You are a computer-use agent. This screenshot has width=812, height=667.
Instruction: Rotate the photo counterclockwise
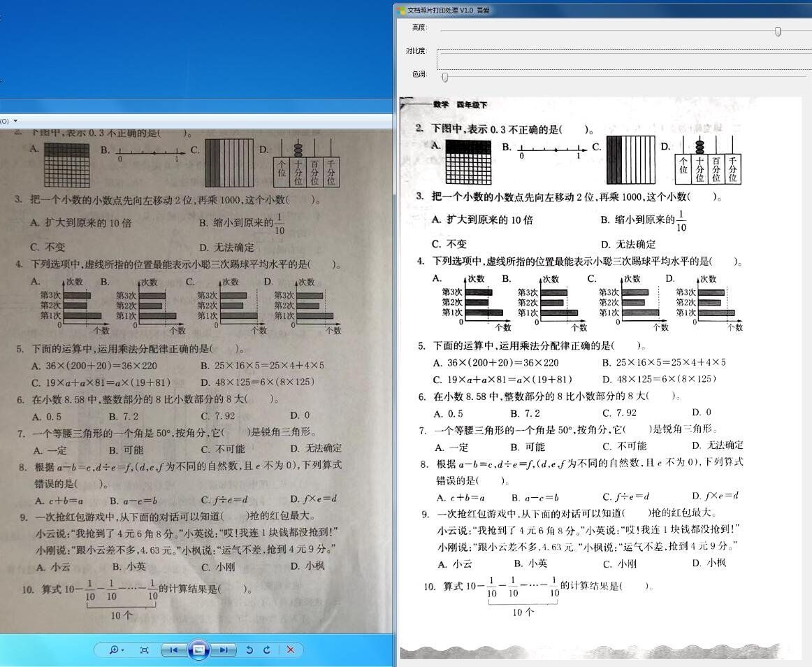(x=249, y=650)
